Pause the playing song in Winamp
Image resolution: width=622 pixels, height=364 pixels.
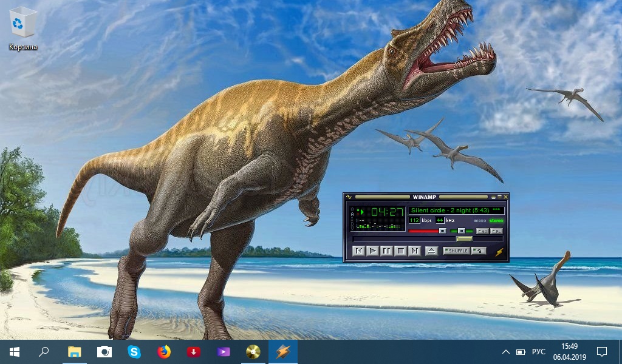pyautogui.click(x=386, y=251)
